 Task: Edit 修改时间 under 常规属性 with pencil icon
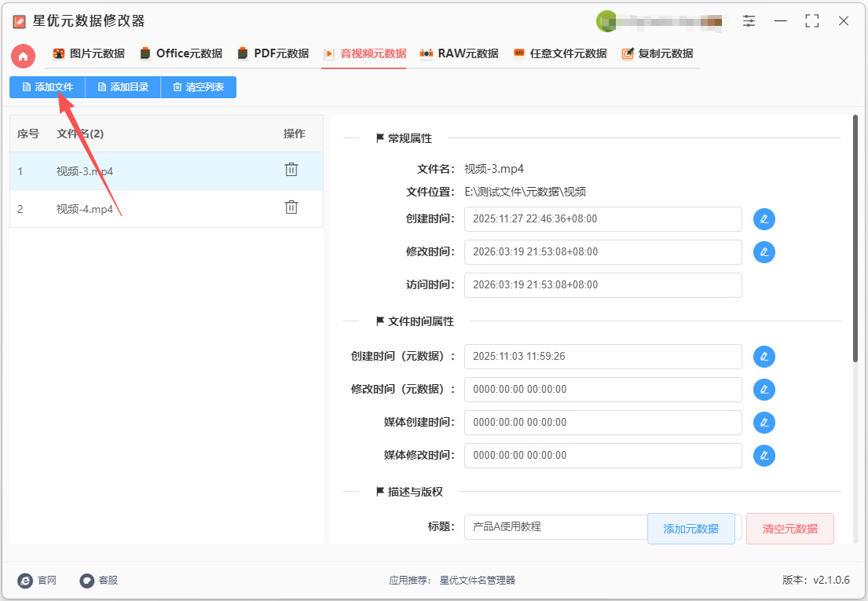click(x=764, y=252)
